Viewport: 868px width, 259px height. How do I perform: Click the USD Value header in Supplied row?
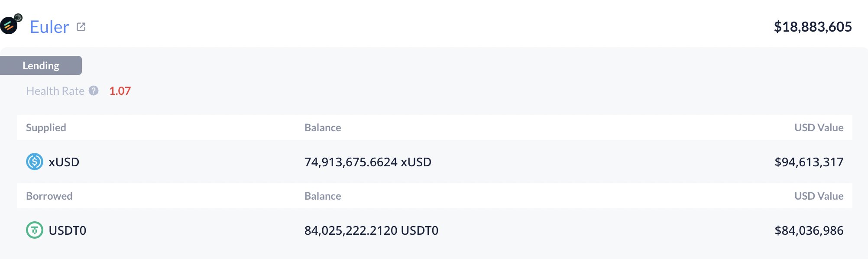pyautogui.click(x=819, y=127)
